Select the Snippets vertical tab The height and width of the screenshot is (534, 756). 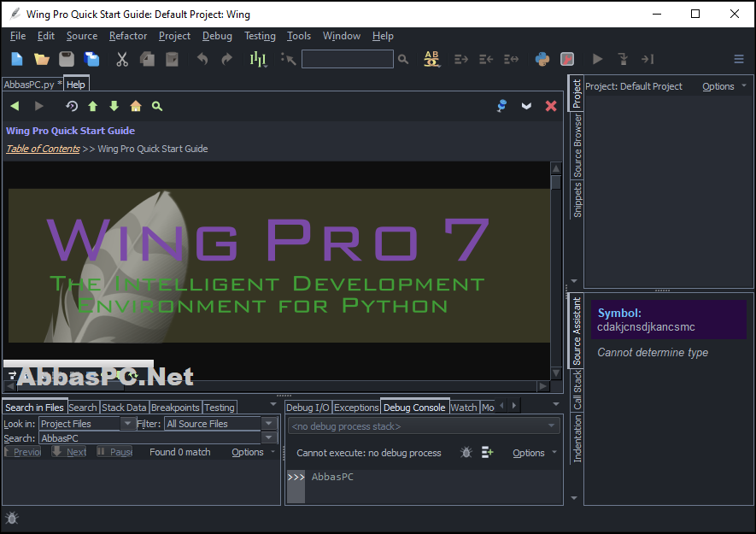pos(577,200)
